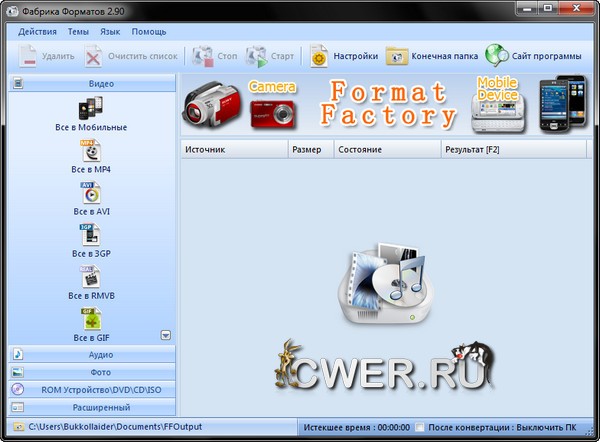600x442 pixels.
Task: Select the 'Все в RMVB' format icon
Action: [x=91, y=276]
